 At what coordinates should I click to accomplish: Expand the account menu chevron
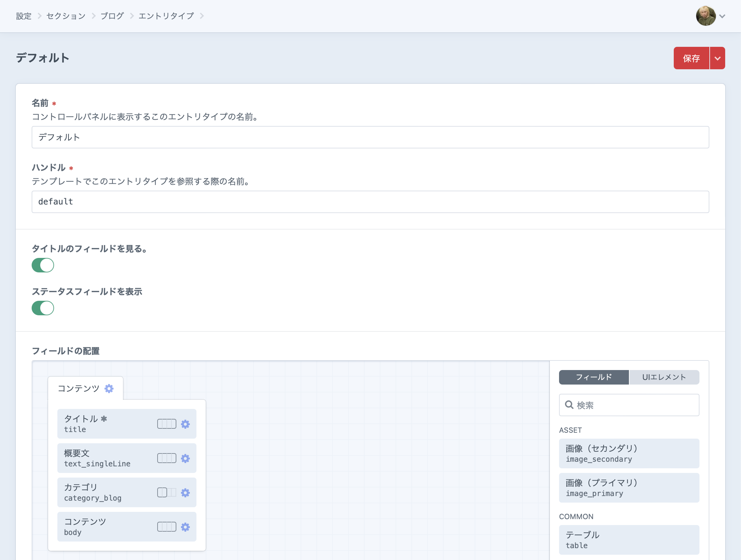point(722,16)
